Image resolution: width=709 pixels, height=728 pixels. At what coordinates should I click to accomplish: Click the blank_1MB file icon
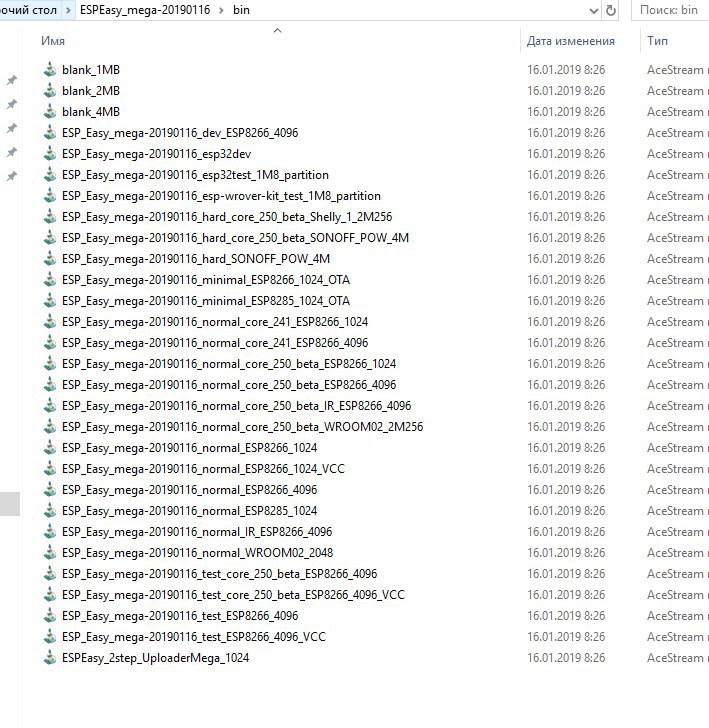(x=50, y=70)
